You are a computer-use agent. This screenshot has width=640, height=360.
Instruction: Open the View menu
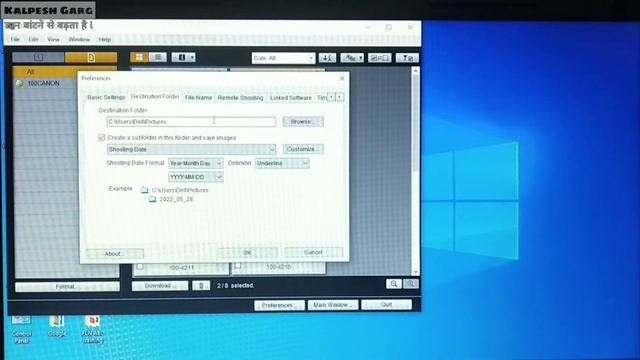[x=53, y=40]
